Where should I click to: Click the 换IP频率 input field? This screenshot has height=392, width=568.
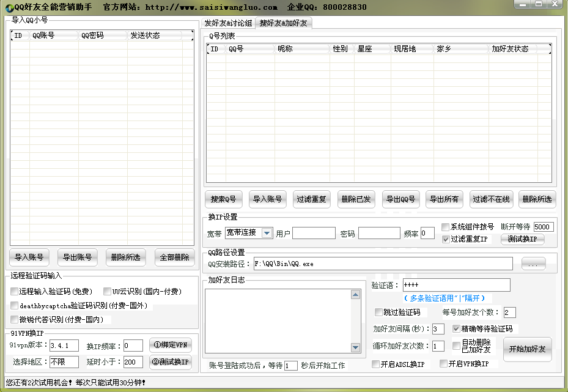(x=133, y=346)
